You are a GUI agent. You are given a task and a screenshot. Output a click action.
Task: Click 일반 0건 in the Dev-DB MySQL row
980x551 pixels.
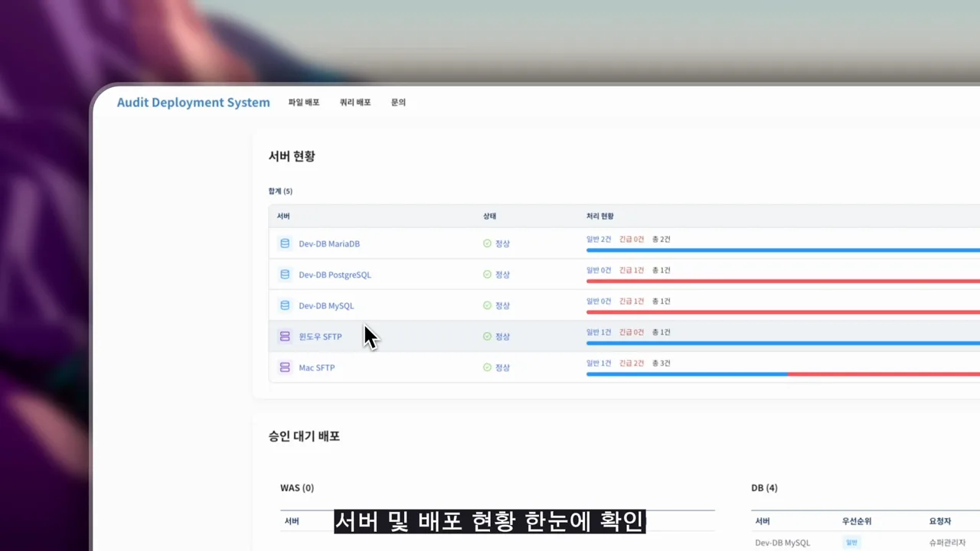pos(599,302)
